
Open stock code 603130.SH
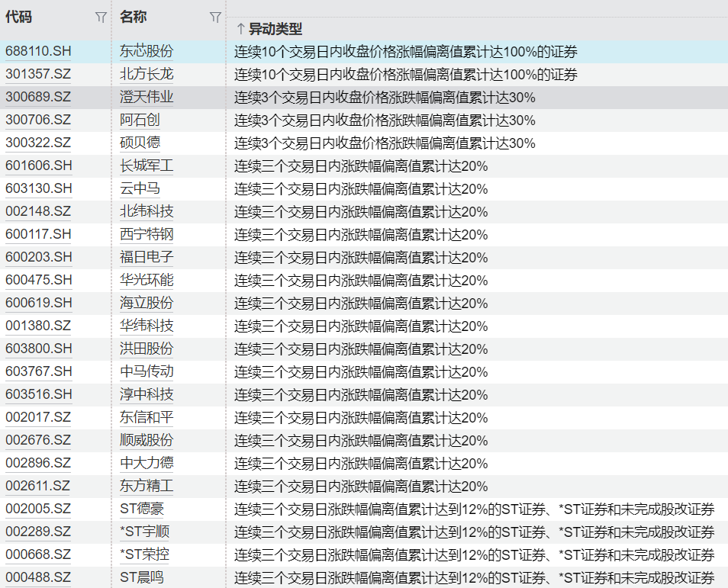click(x=38, y=188)
